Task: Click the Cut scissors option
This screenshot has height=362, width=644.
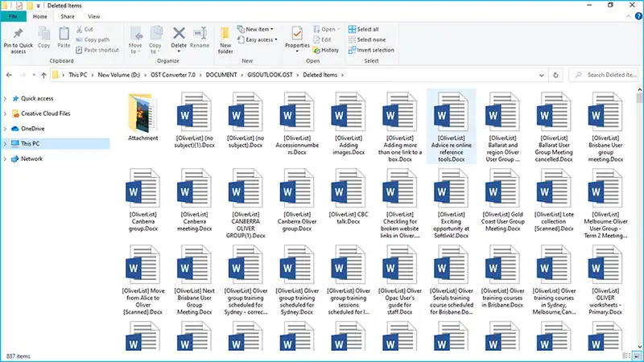Action: tap(85, 29)
